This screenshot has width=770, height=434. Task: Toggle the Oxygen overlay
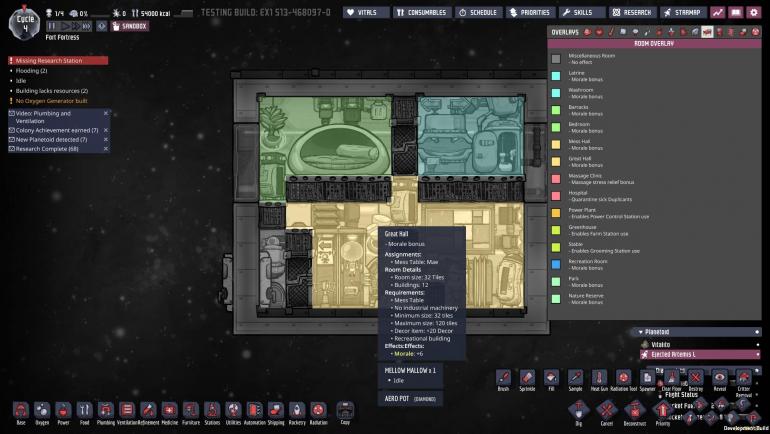click(587, 32)
